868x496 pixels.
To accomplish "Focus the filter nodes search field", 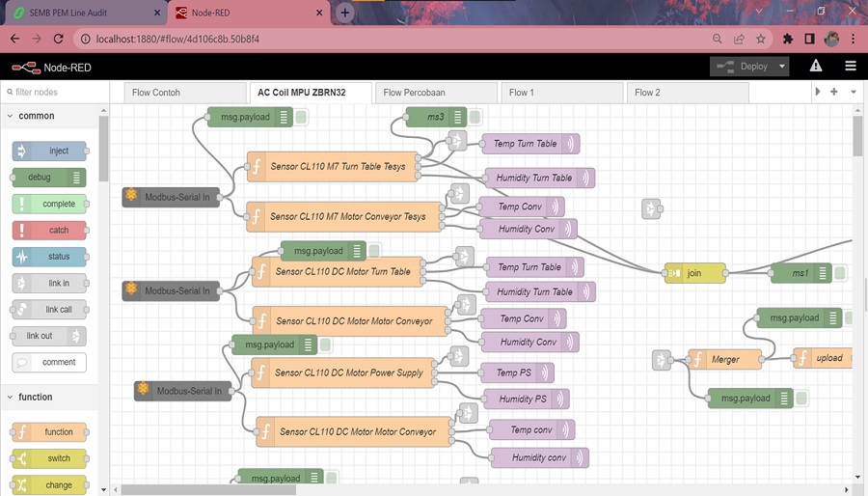I will pos(54,92).
